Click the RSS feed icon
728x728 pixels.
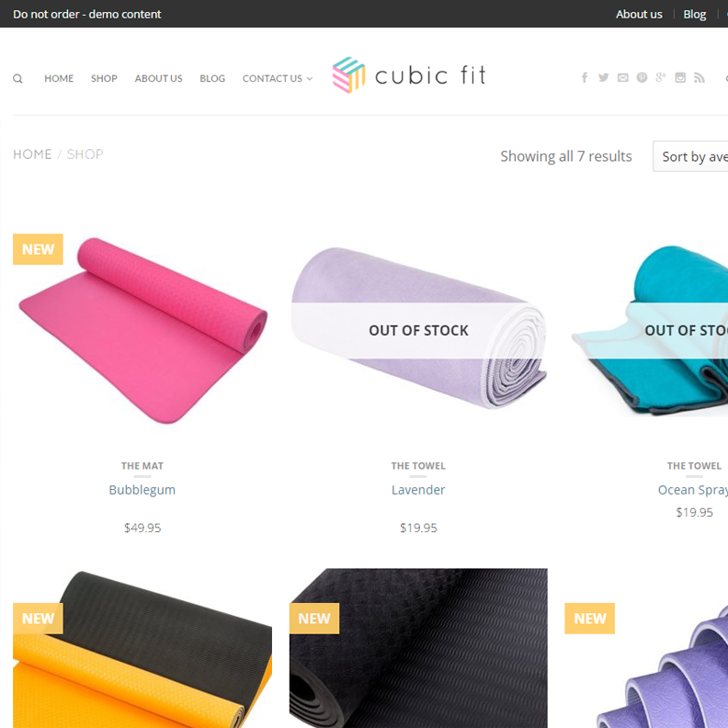tap(700, 77)
